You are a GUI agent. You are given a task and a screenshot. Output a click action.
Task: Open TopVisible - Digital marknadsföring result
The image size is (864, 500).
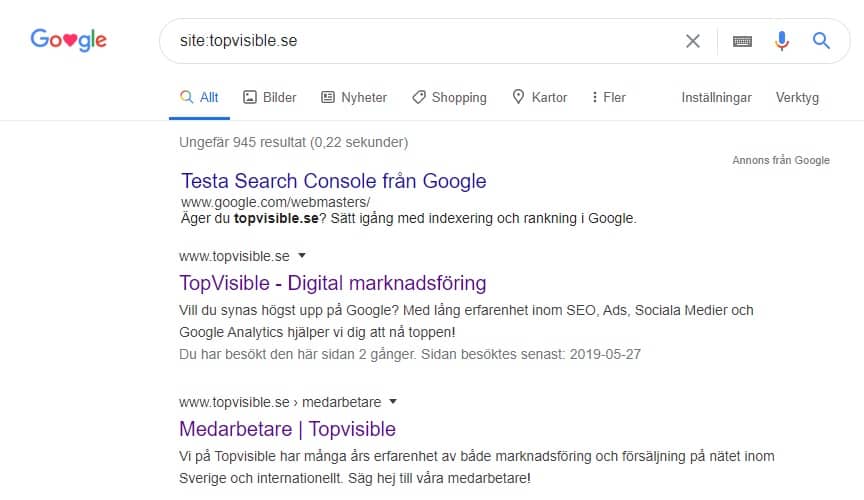332,282
